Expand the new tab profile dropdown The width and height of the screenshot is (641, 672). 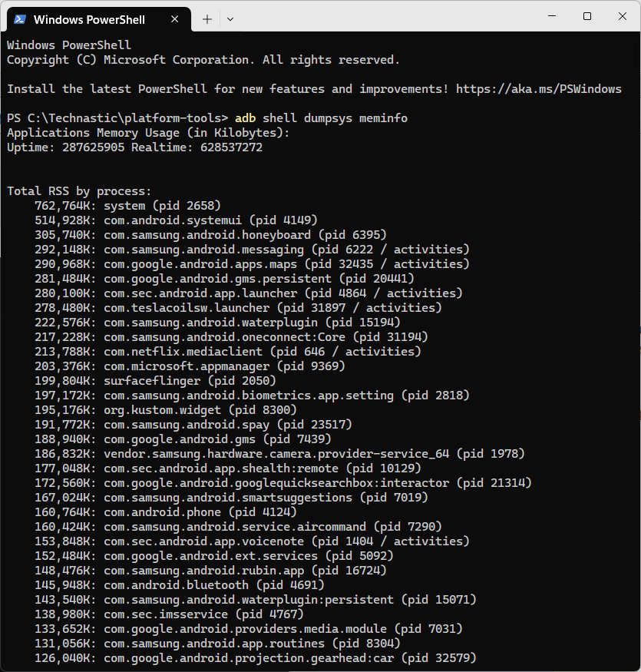[x=230, y=18]
